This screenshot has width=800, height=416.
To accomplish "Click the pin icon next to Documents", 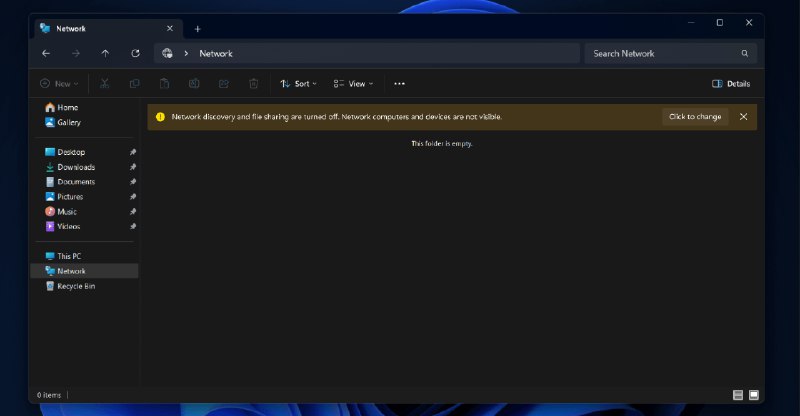I will click(x=133, y=182).
